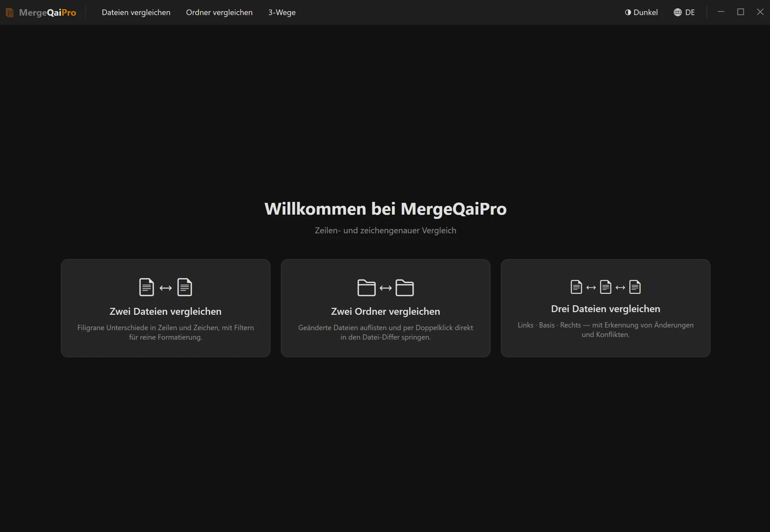
Task: Click the globe language icon
Action: pos(678,12)
